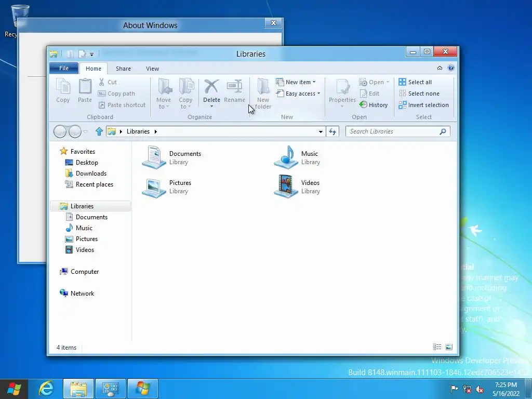
Task: Click the Cut scissors command
Action: (x=108, y=82)
